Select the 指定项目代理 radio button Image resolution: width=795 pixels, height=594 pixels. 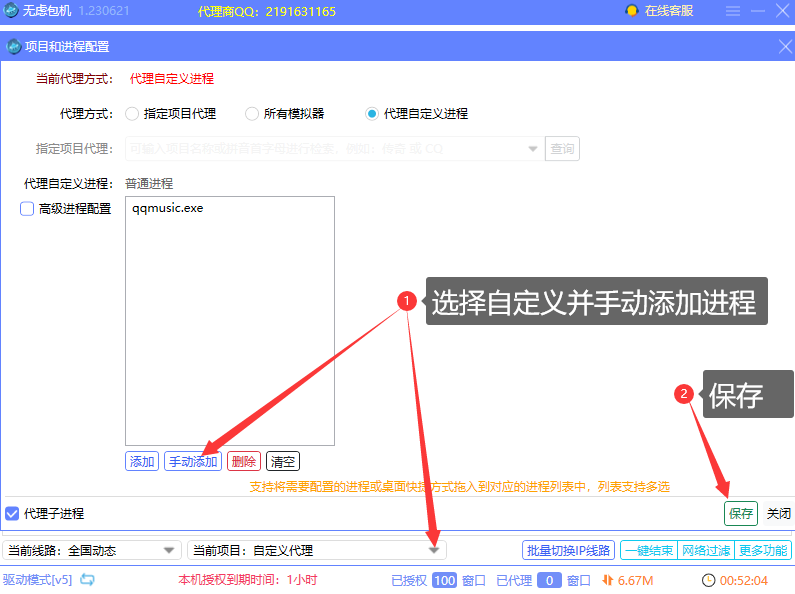point(132,114)
